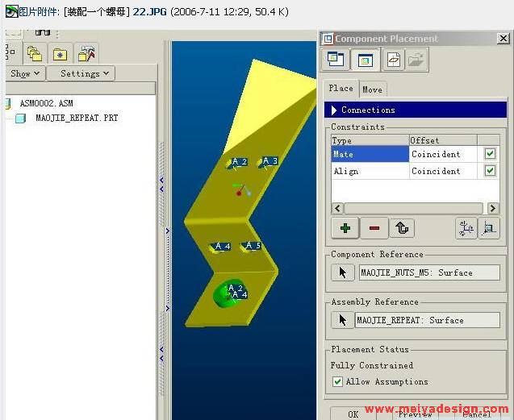Click the default placement icon beside it
The height and width of the screenshot is (420, 514).
pos(488,227)
